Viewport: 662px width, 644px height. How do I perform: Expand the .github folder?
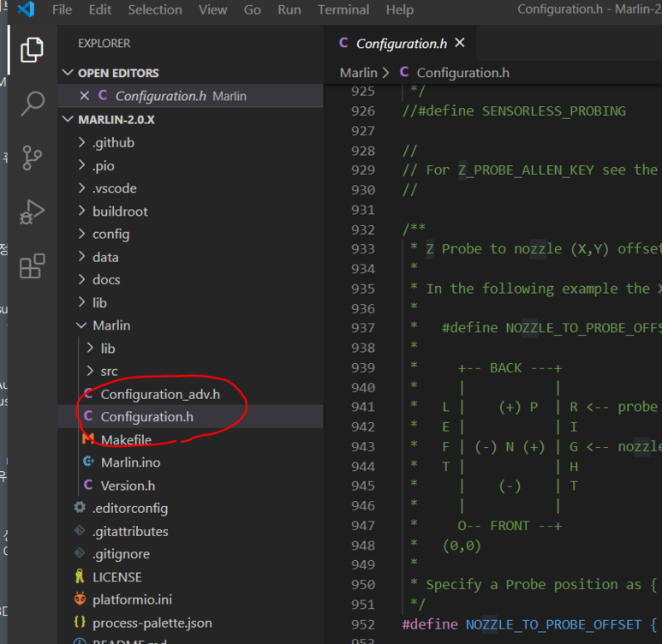(82, 142)
